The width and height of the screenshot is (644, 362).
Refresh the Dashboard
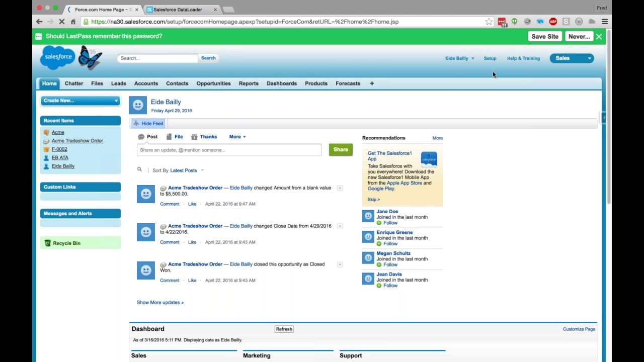coord(284,329)
